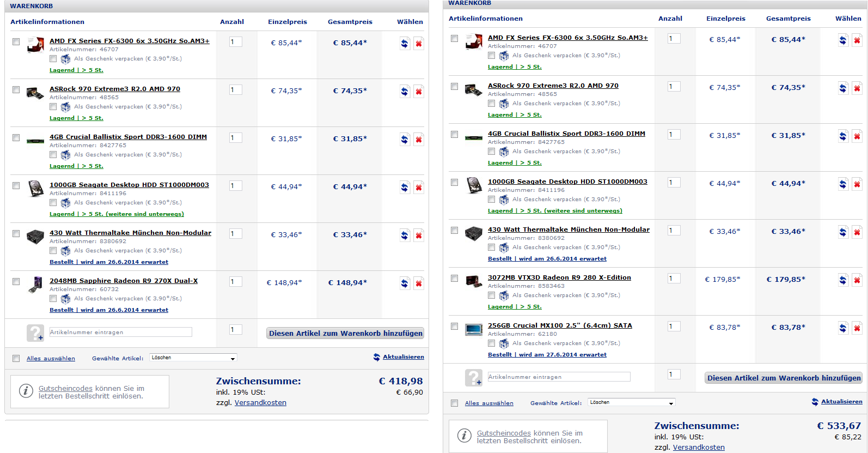Update 256GB Crucial MX100 row

pos(843,328)
